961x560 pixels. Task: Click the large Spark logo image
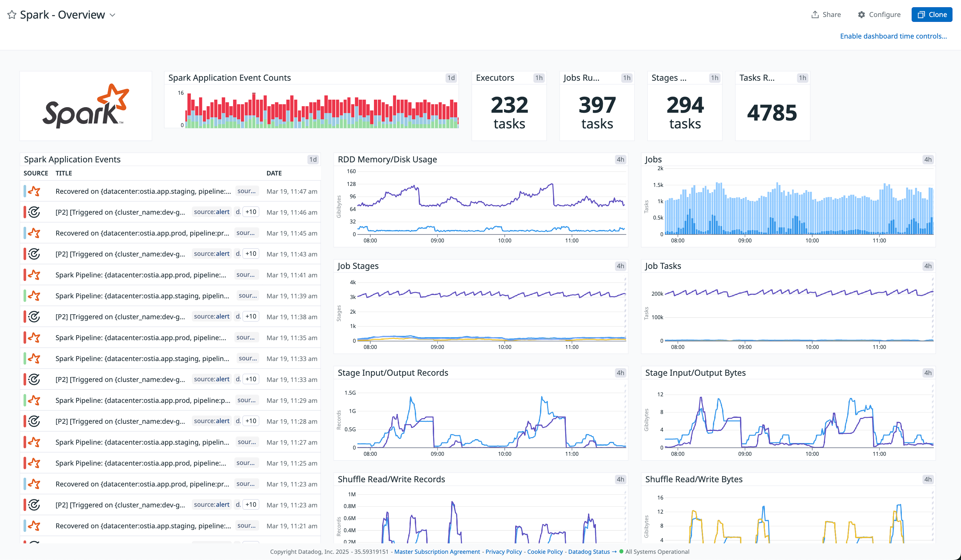pos(86,106)
